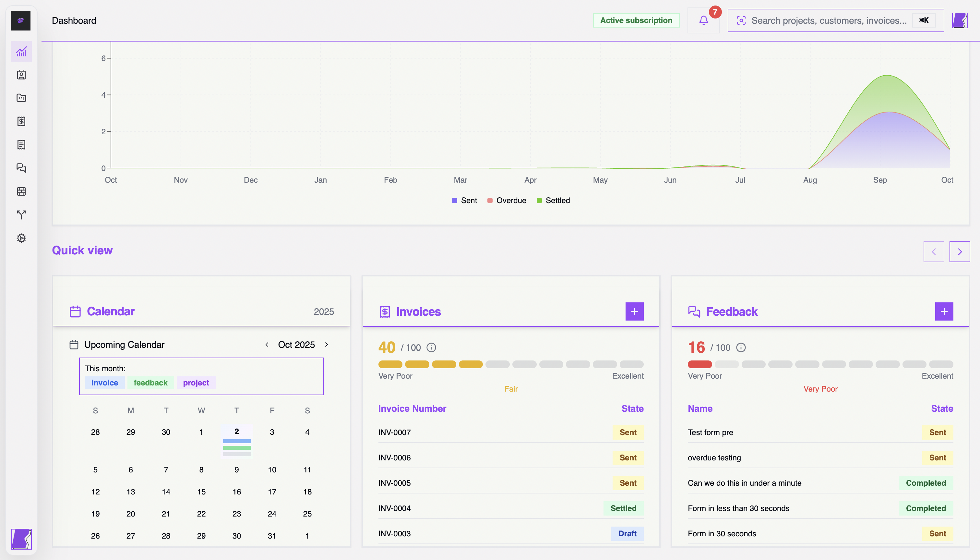Toggle the Sent series in chart legend
Screen dimensions: 980x560
click(x=464, y=201)
